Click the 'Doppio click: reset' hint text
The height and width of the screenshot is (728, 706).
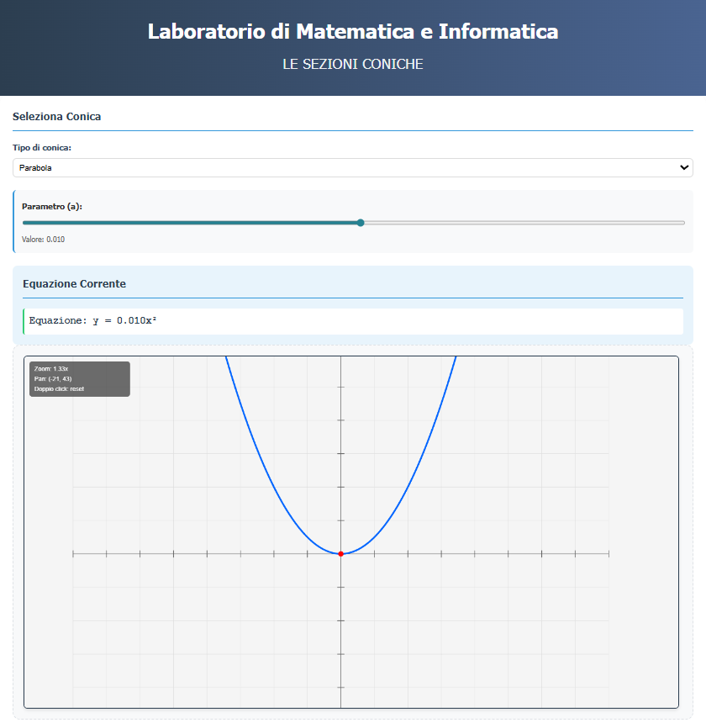(59, 389)
